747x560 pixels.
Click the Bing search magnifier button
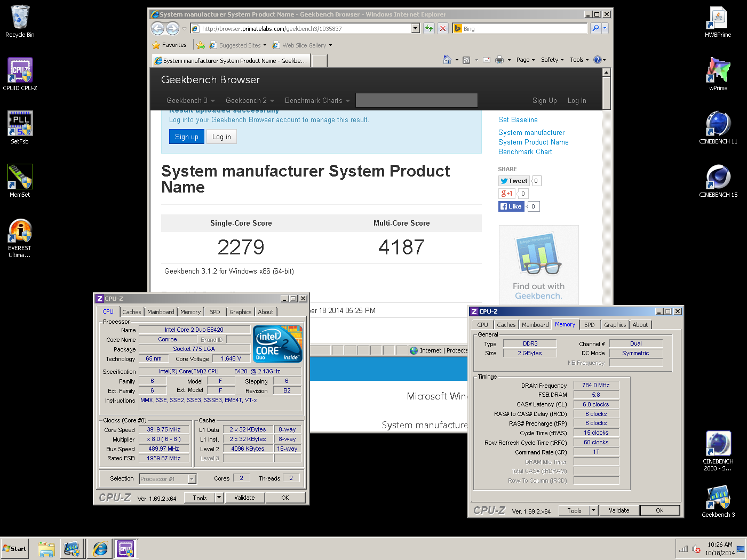pos(595,28)
